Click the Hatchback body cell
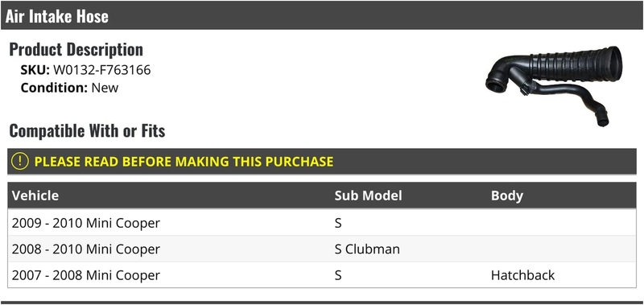 click(522, 274)
